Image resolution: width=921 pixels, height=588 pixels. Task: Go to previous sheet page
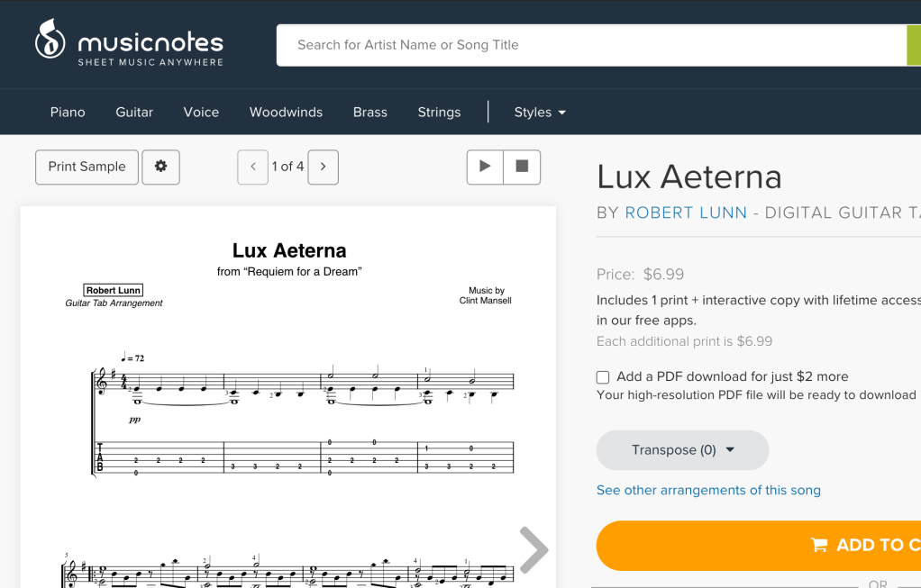point(253,167)
